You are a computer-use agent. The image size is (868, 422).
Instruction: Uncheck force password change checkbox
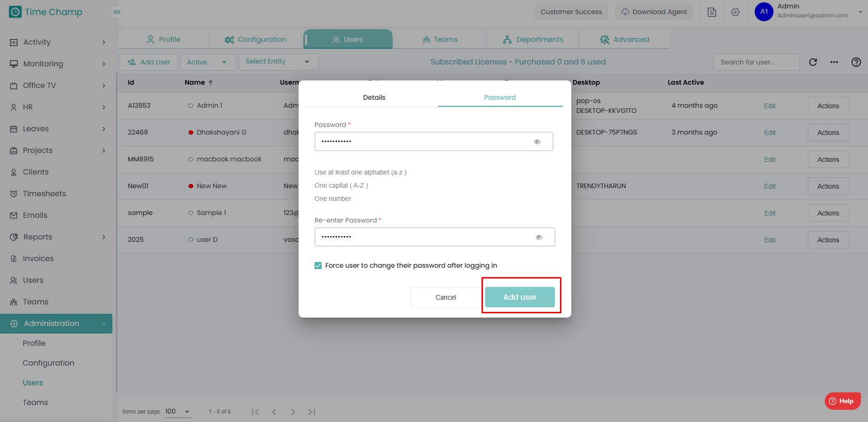click(x=318, y=266)
